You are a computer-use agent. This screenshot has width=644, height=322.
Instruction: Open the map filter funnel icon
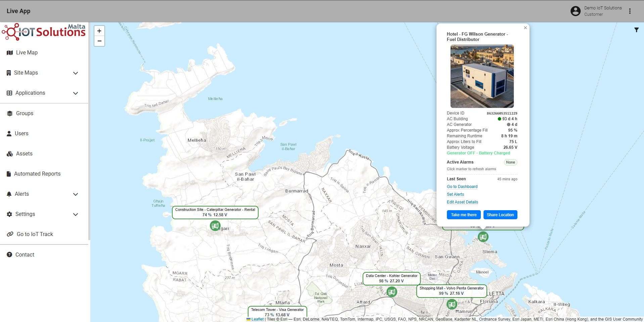coord(636,30)
